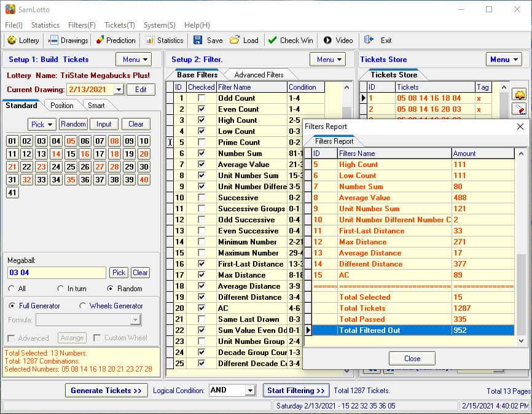Select the Wheels Generator radio button

tap(82, 306)
